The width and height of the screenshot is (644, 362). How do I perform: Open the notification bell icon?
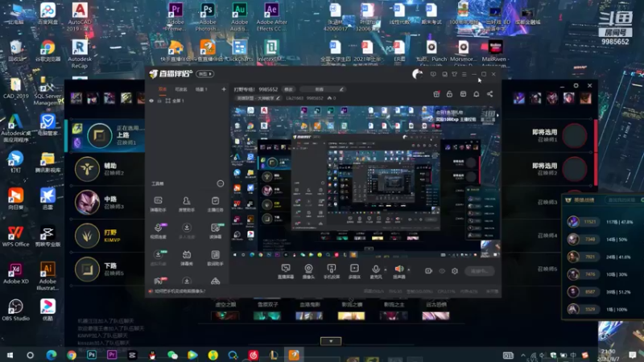click(476, 94)
